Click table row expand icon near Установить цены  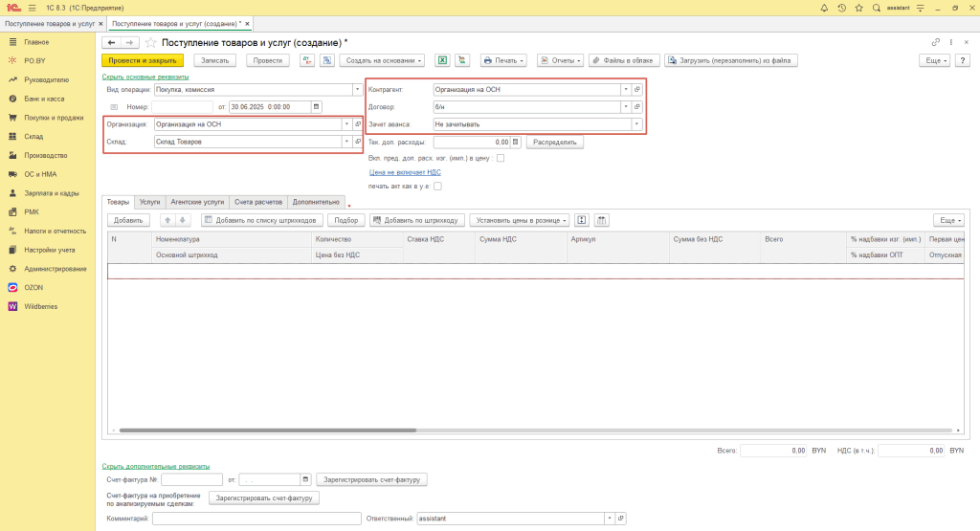point(582,220)
